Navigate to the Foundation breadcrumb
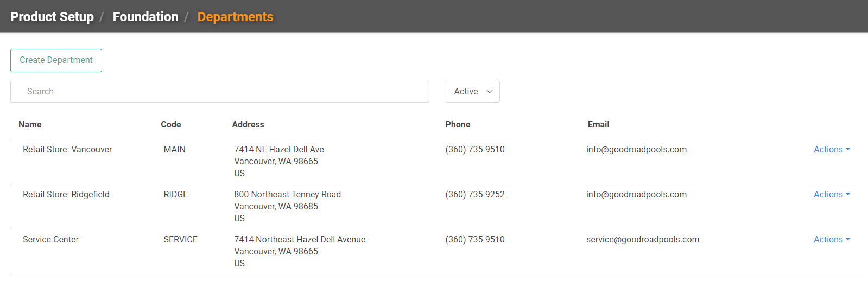This screenshot has width=868, height=281. coord(145,17)
